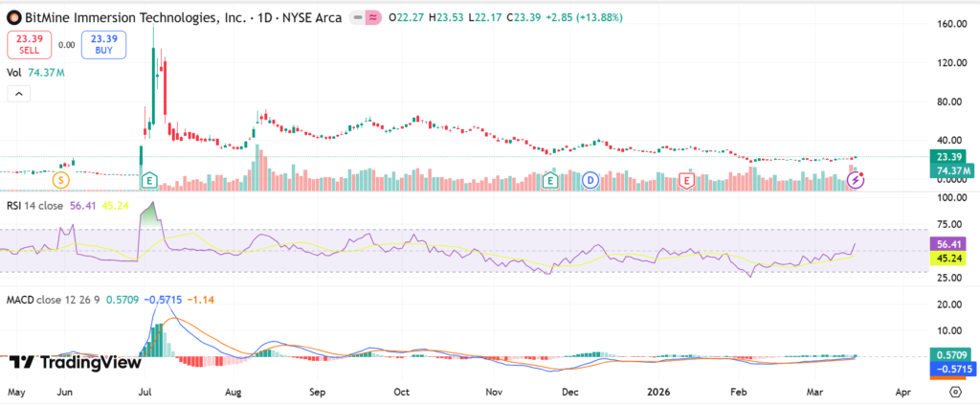Click the purple lightning latest-news icon
This screenshot has width=980, height=406.
pos(858,179)
